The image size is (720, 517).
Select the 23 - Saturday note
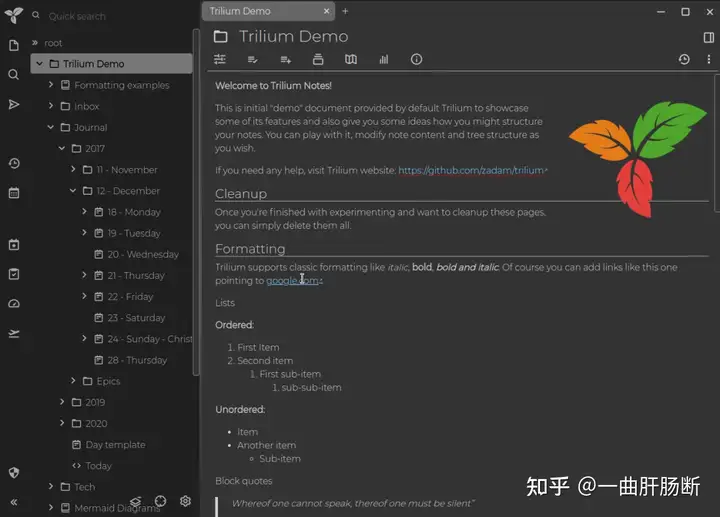(136, 318)
